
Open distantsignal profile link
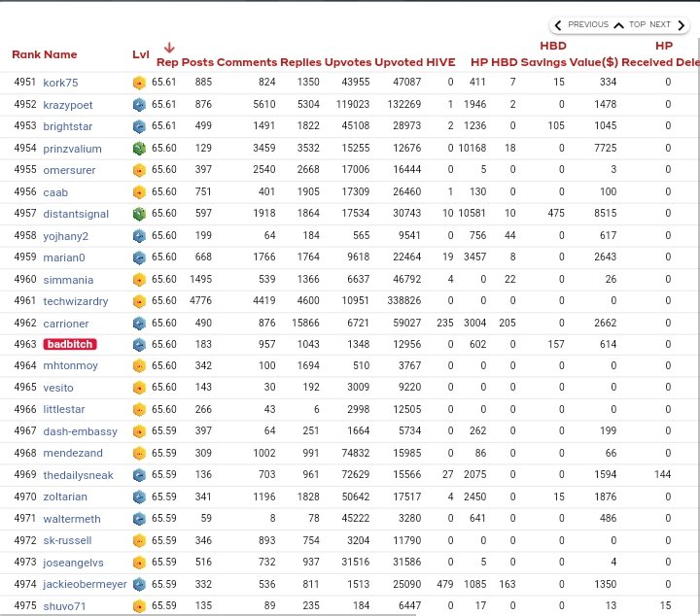tap(76, 214)
